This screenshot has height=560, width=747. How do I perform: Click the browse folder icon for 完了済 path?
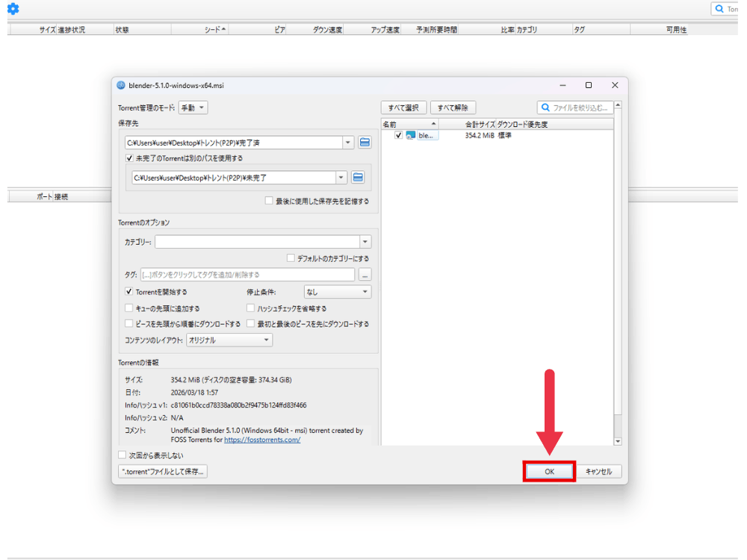tap(365, 142)
